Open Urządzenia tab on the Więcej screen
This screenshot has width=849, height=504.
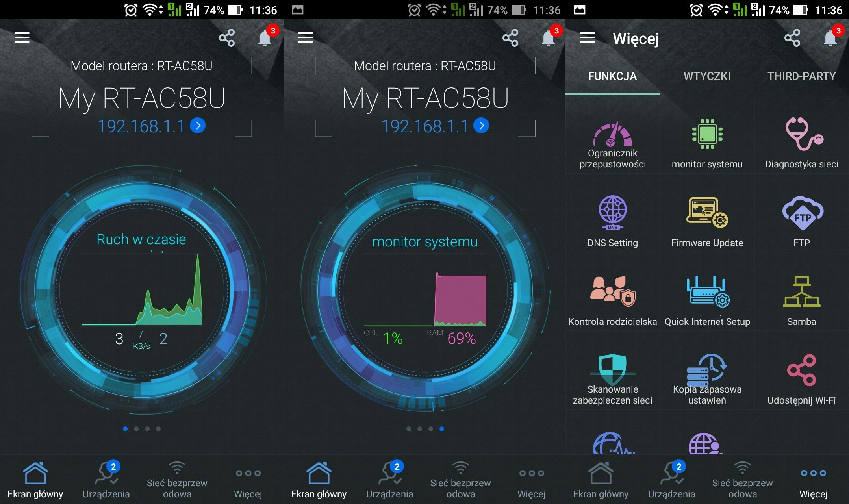pyautogui.click(x=672, y=480)
